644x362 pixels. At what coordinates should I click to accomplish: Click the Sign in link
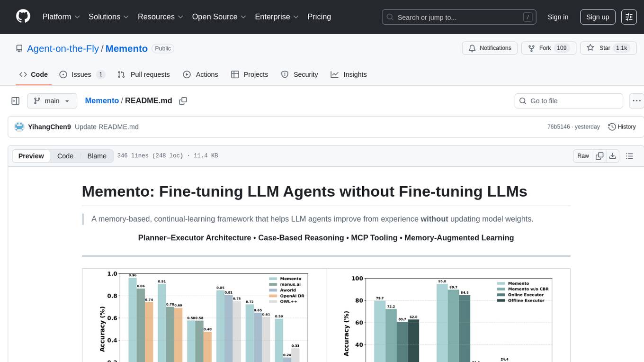pyautogui.click(x=558, y=17)
